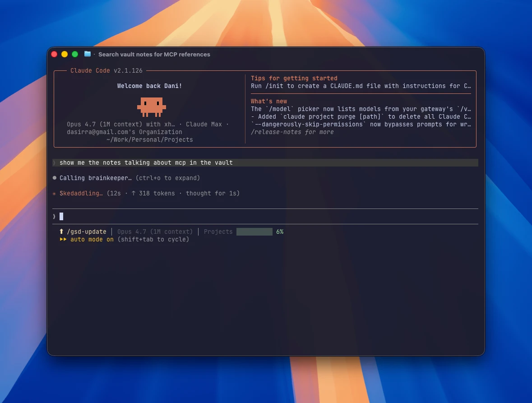Click the 'Projects' label in the status line
532x403 pixels.
click(218, 232)
